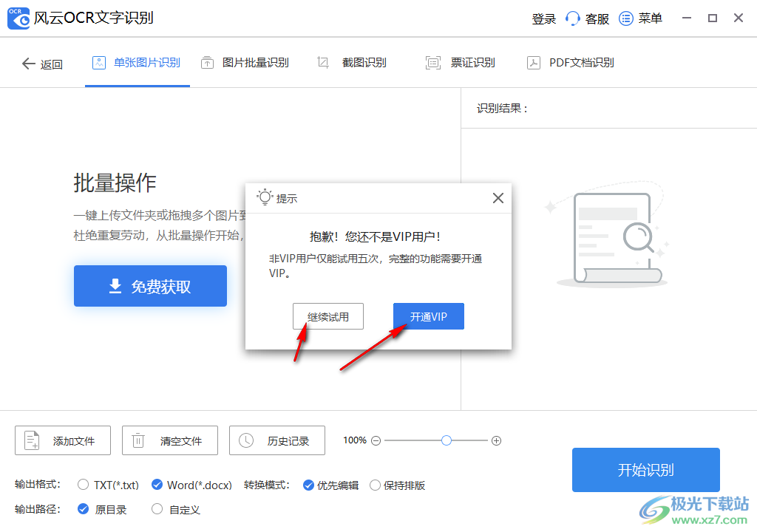Click the clock icon in 历史记录
Viewport: 757px width, 532px height.
click(x=246, y=440)
